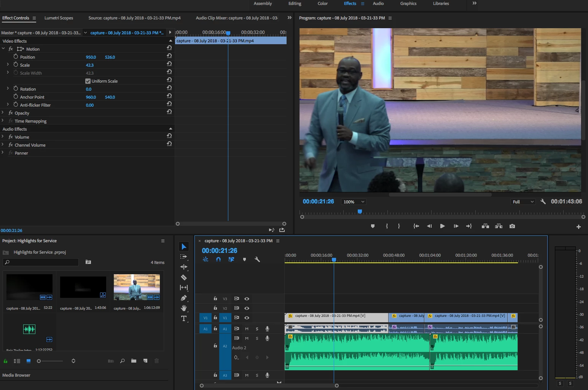This screenshot has height=390, width=588.
Task: Reset the Position parameter
Action: coord(169,56)
